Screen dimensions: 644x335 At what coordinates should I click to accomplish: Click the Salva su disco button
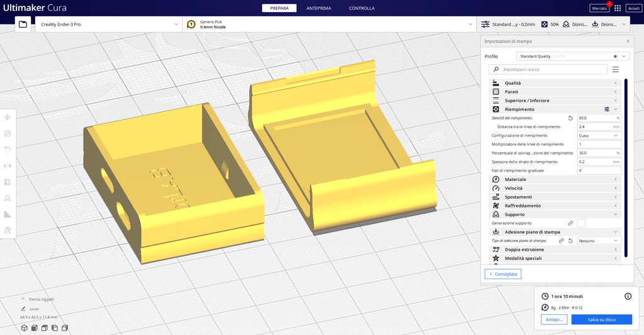(601, 320)
